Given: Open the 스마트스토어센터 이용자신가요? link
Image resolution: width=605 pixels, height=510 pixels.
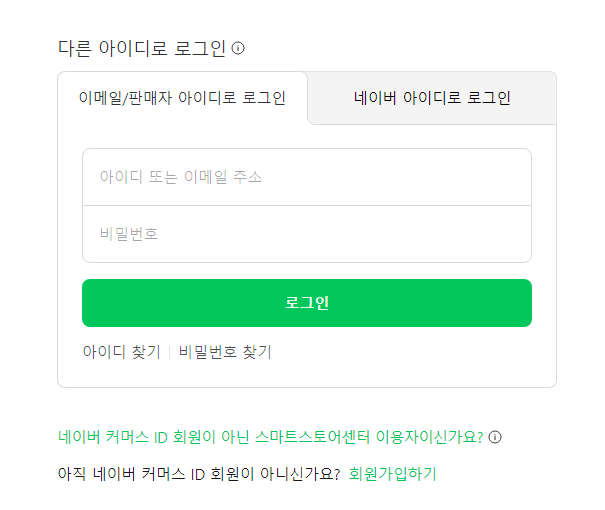Looking at the screenshot, I should pyautogui.click(x=271, y=437).
